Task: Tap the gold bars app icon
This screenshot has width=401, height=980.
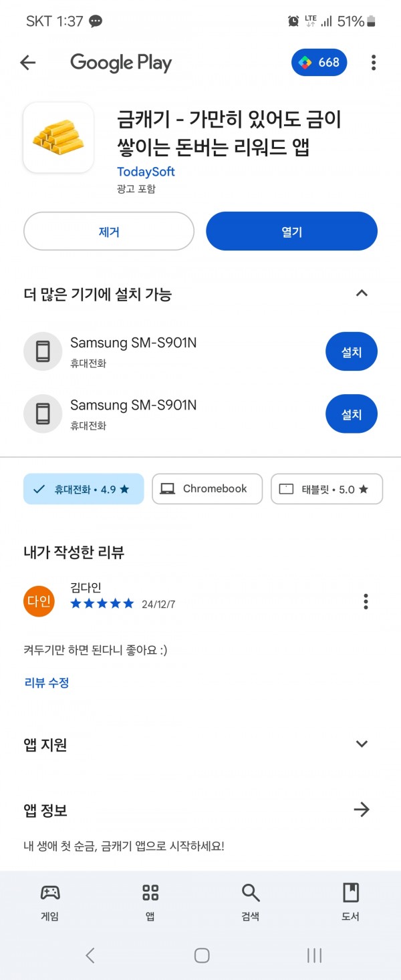Action: pyautogui.click(x=58, y=138)
